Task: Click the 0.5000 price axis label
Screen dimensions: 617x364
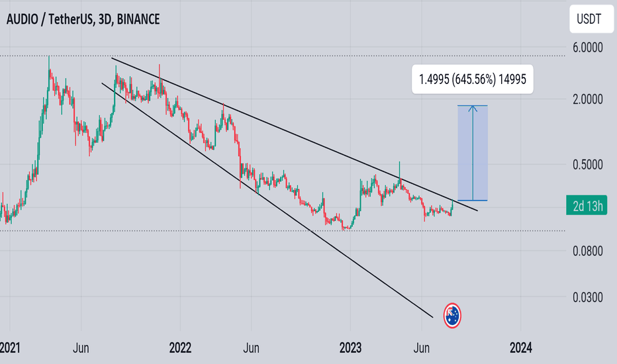Action: coord(587,165)
